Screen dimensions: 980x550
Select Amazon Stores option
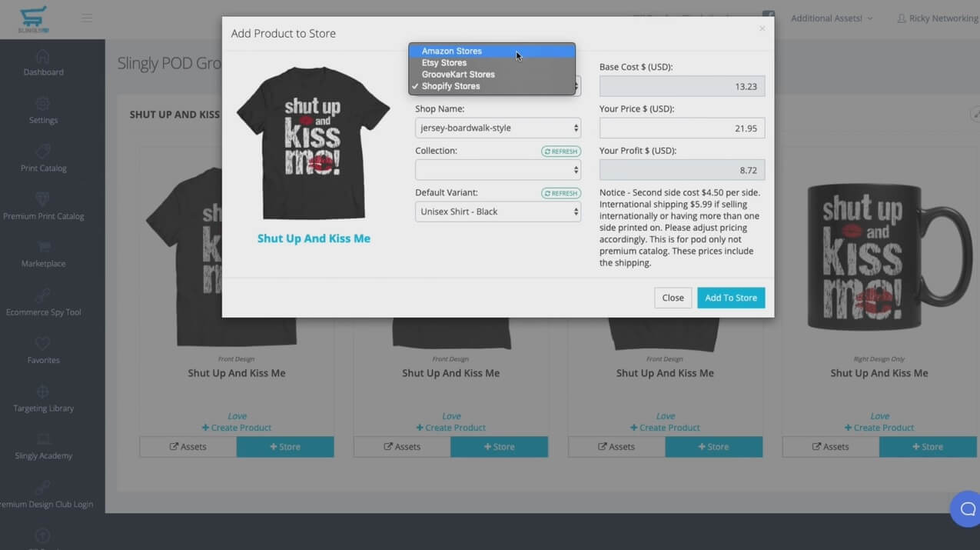[x=492, y=51]
